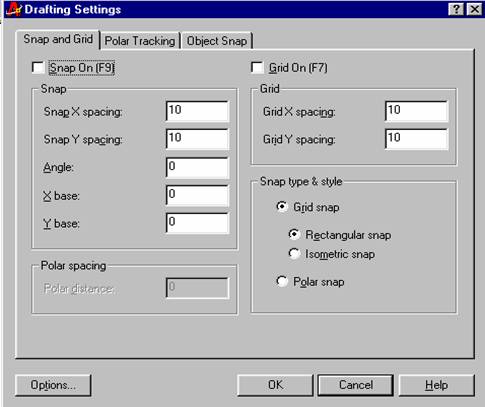Click the Options... button
This screenshot has width=485, height=407.
(53, 385)
